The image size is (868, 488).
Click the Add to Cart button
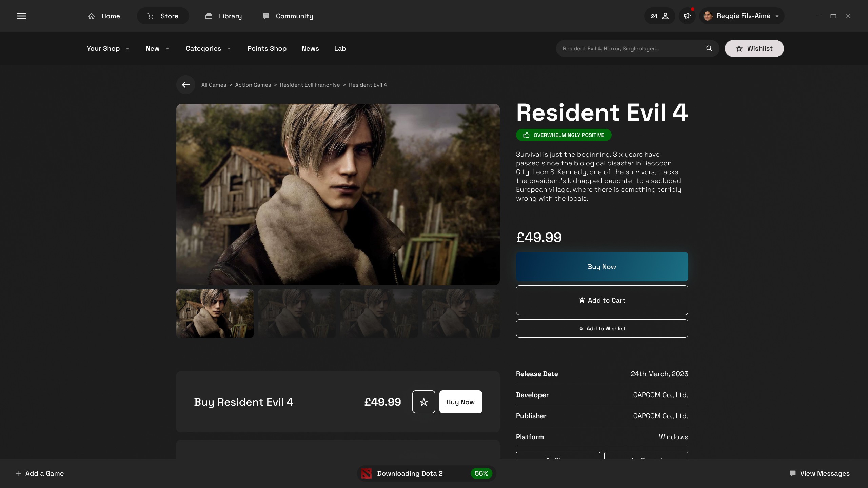[602, 300]
